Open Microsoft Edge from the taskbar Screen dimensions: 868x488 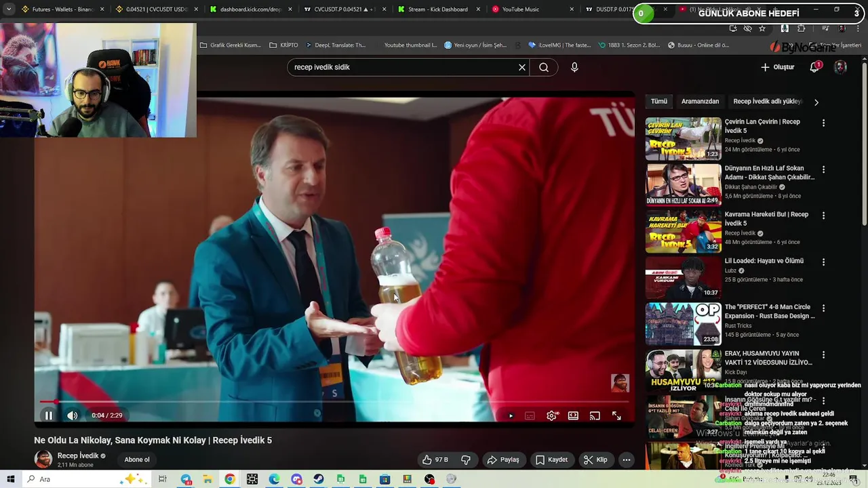point(274,479)
